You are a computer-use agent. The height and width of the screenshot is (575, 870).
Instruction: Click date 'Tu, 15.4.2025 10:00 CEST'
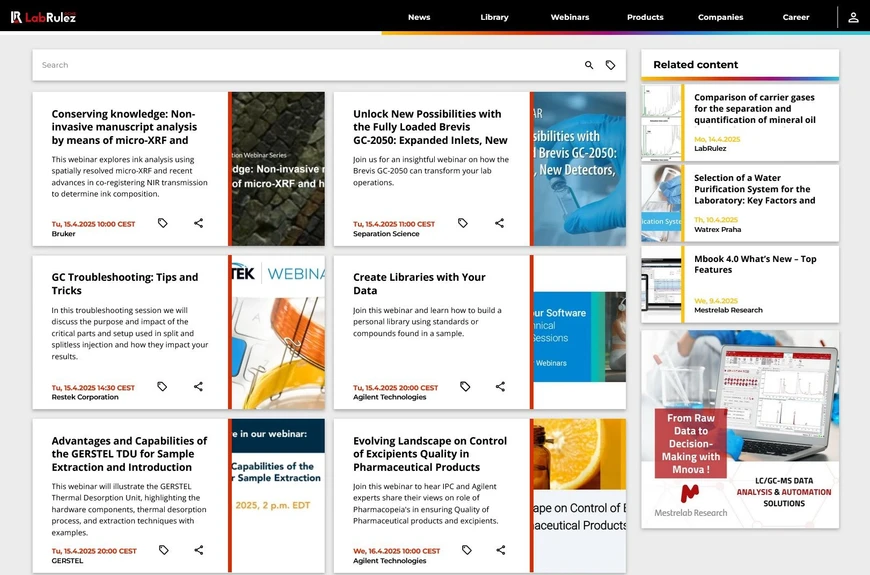(x=93, y=224)
